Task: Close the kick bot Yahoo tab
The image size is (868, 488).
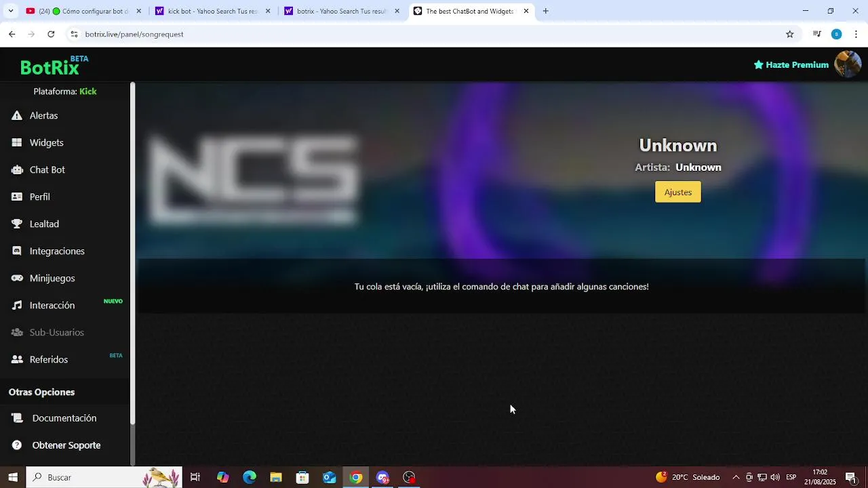Action: tap(268, 11)
